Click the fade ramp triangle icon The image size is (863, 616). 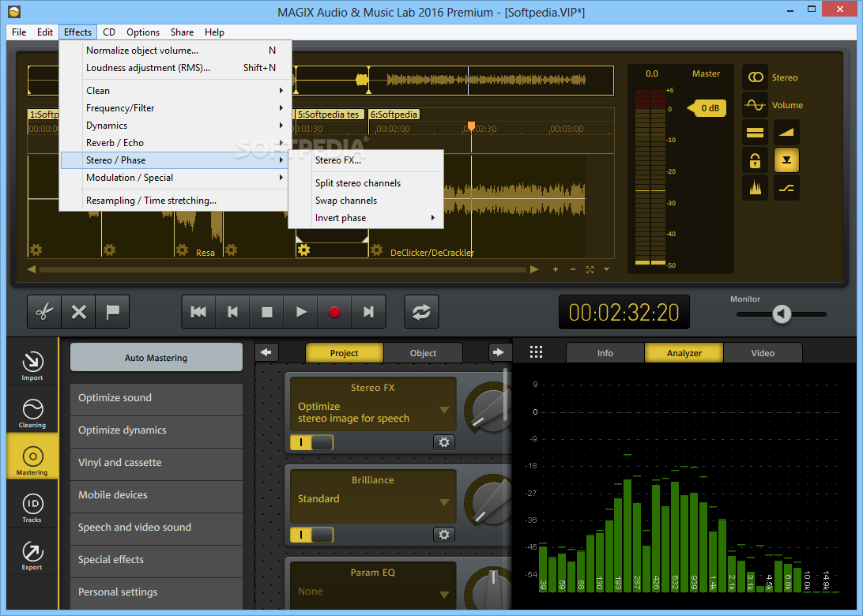[786, 133]
